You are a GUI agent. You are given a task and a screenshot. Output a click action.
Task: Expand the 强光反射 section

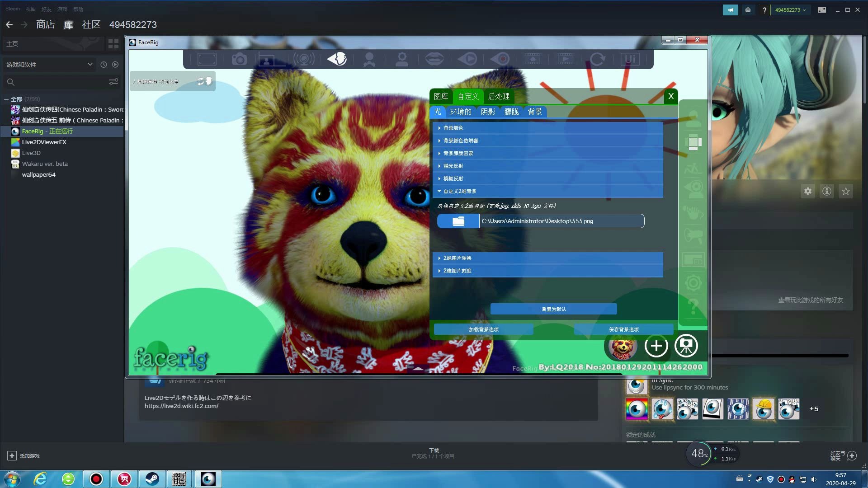point(548,166)
